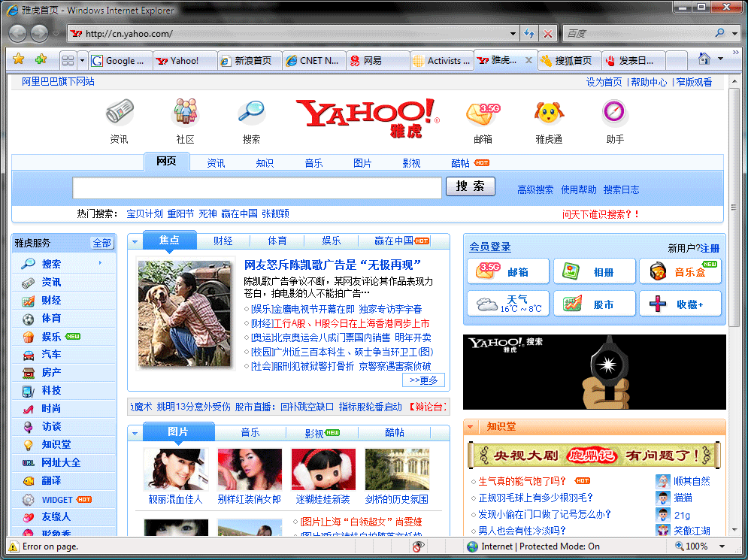Click the 相册 photo album button
Screen dimensions: 748x560
pos(595,271)
